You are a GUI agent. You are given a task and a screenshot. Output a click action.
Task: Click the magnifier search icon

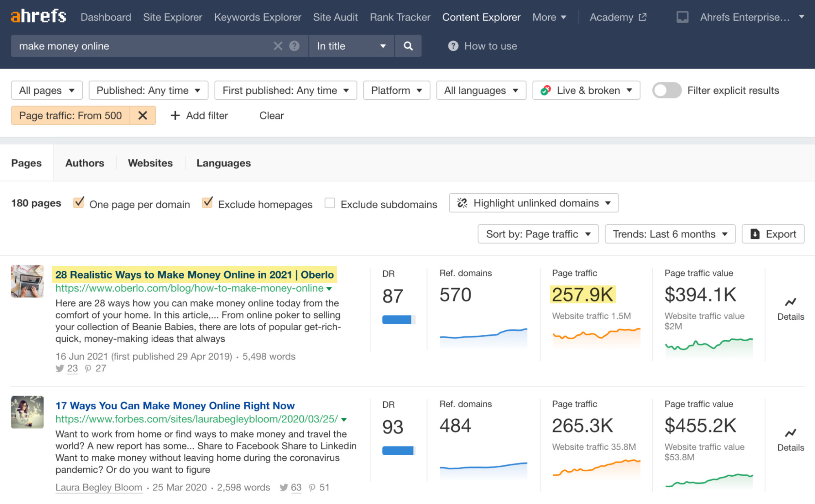[408, 46]
